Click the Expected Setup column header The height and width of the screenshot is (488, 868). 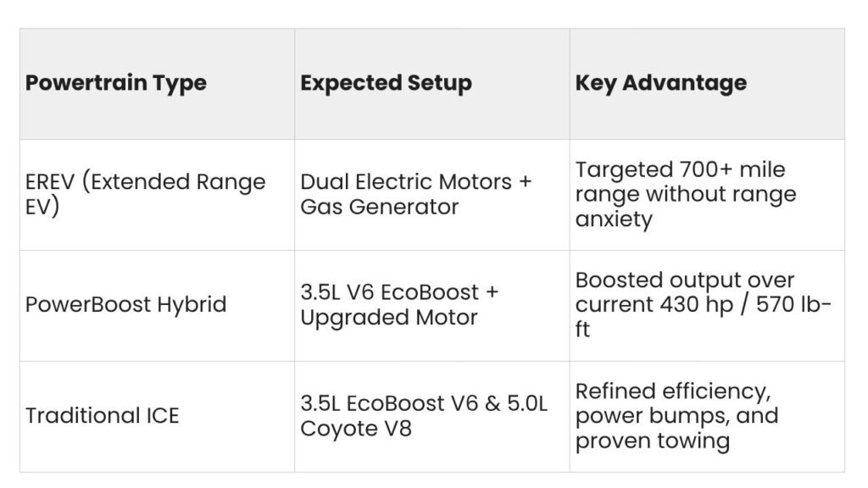coord(432,84)
